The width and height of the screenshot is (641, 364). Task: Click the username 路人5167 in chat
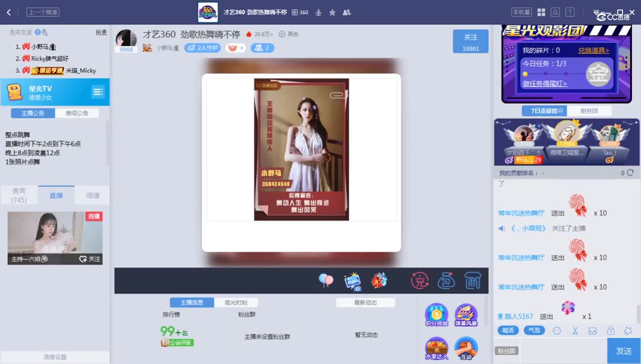pyautogui.click(x=519, y=316)
